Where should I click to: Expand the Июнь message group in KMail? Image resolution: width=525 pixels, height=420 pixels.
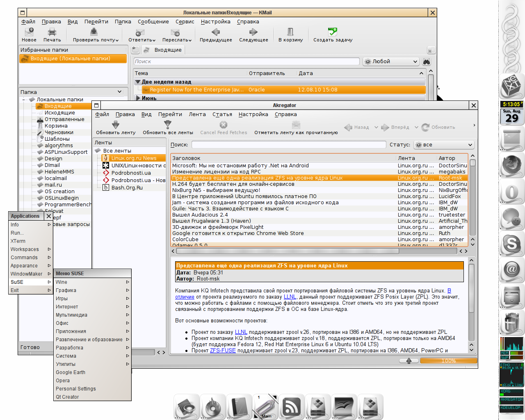(x=138, y=98)
